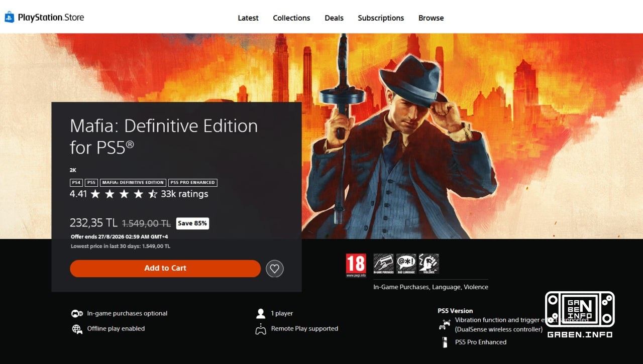Viewport: 643px width, 364px height.
Task: Click the Save 85% badge
Action: pos(192,223)
